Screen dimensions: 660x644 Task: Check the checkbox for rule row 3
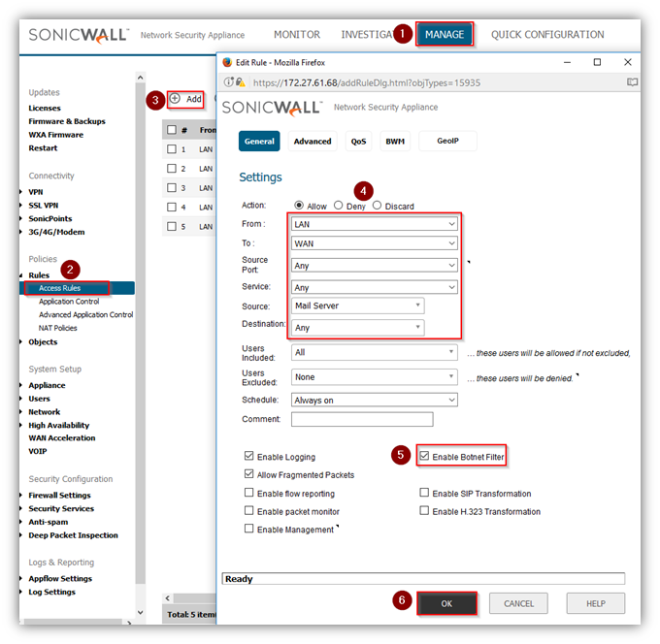point(172,187)
